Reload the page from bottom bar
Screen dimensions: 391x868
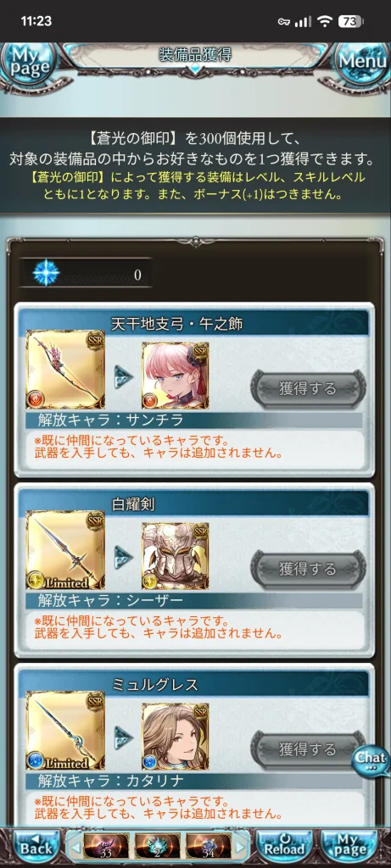[x=284, y=847]
